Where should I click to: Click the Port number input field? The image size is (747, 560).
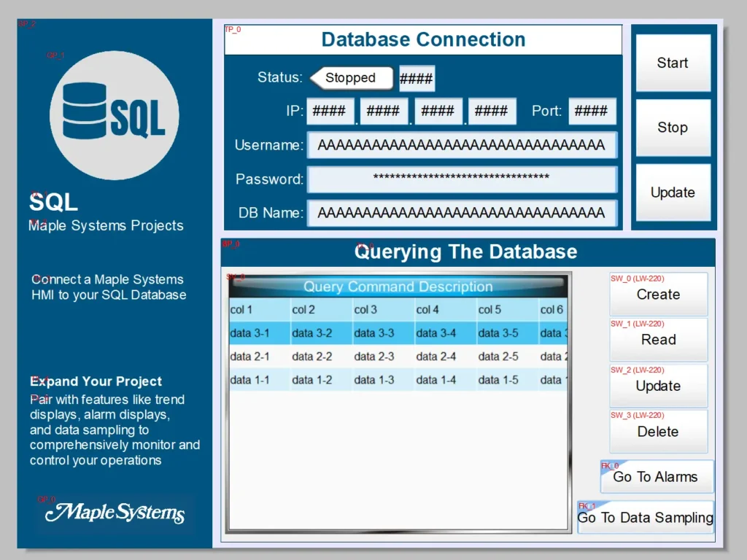(592, 111)
